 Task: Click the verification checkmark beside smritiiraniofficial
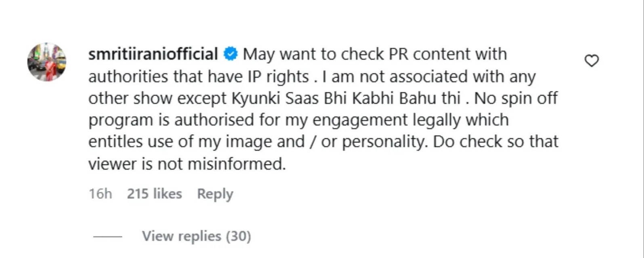coord(231,52)
